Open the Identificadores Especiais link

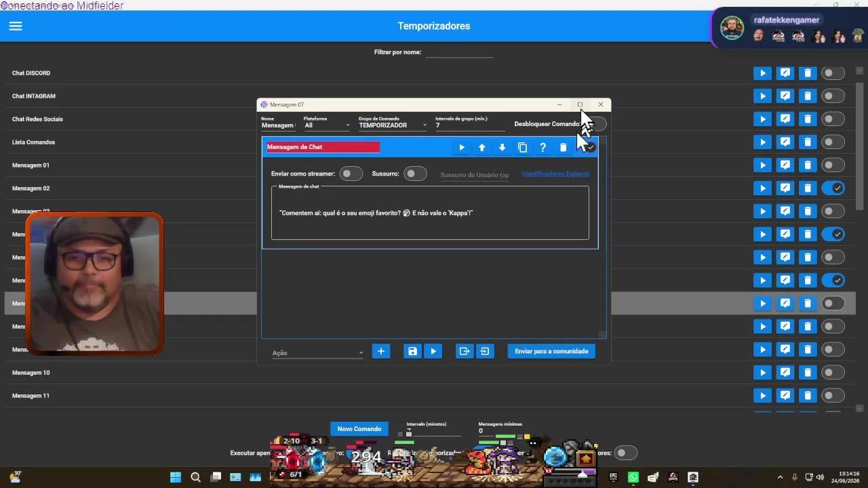click(555, 174)
